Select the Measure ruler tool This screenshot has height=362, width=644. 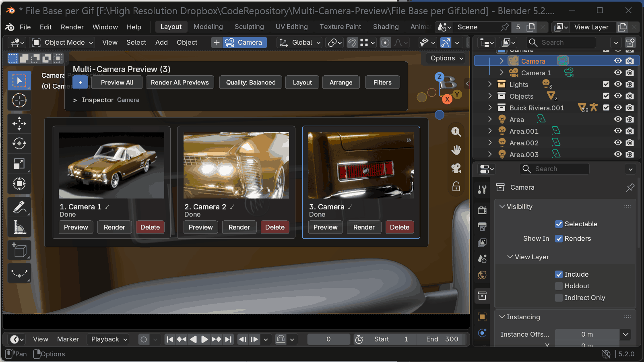(x=19, y=227)
